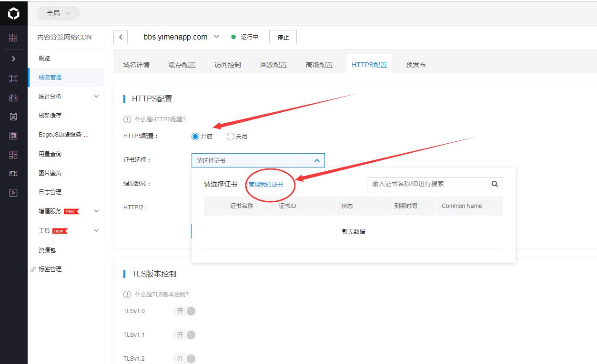597x364 pixels.
Task: Toggle the TLSv1.0 switch
Action: (x=184, y=311)
